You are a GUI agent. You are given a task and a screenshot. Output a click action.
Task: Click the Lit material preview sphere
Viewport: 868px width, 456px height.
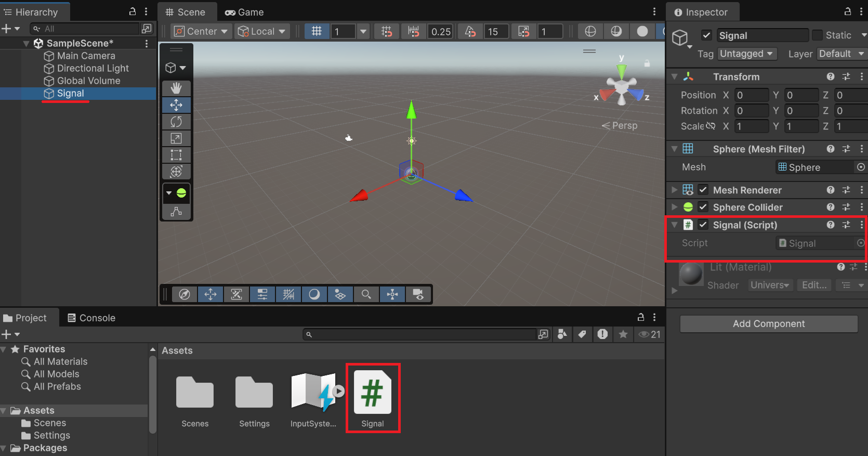tap(691, 273)
